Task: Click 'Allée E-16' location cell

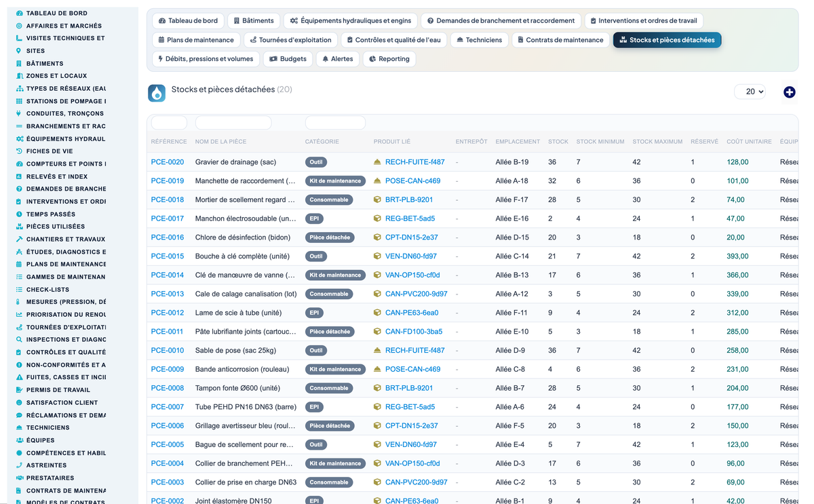Action: point(512,219)
